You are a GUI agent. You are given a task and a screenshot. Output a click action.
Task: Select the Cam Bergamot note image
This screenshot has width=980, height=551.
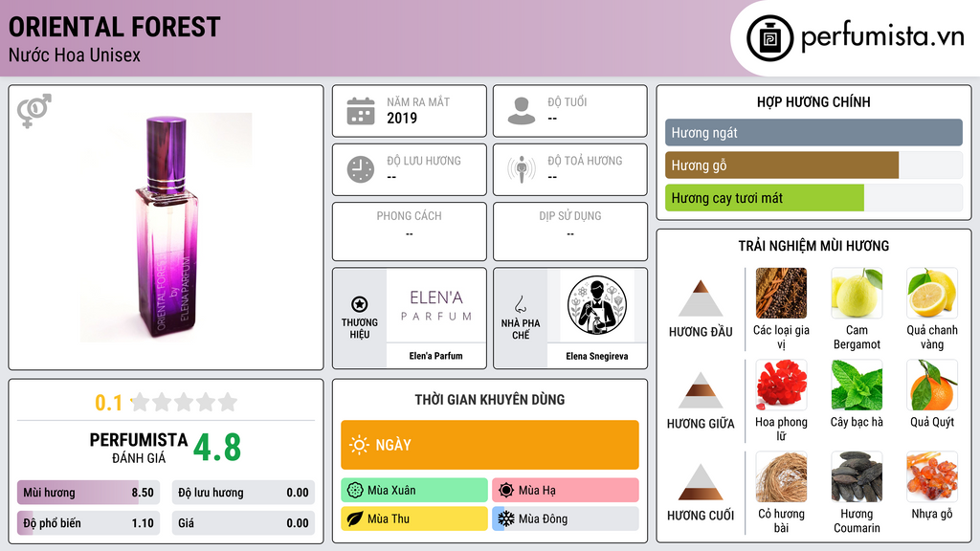[857, 293]
